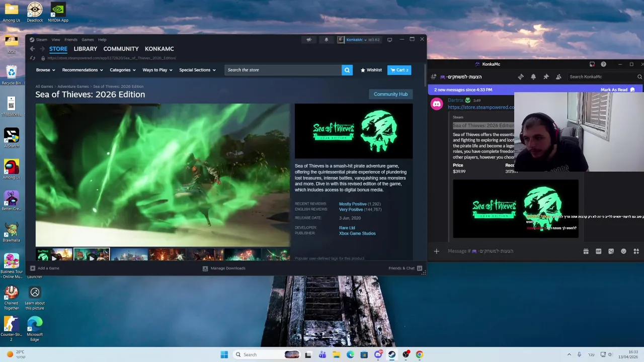This screenshot has height=362, width=644.
Task: Open the Steam menu
Action: [x=41, y=40]
